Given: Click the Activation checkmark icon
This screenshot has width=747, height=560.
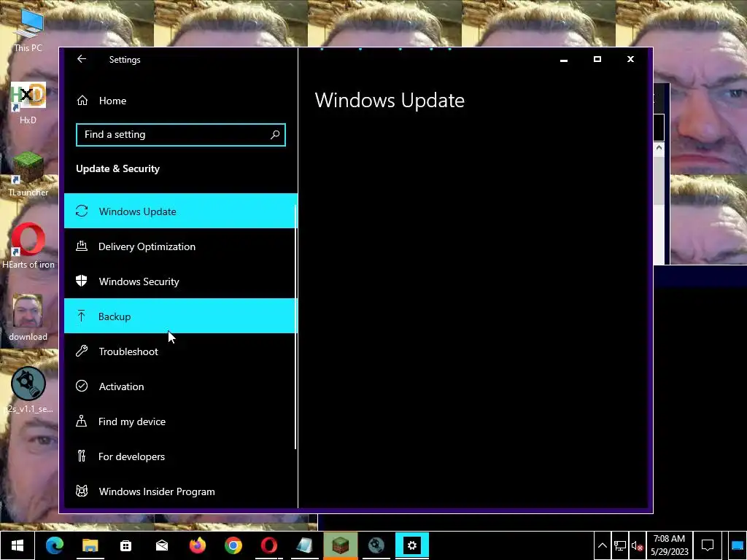Looking at the screenshot, I should (x=82, y=386).
